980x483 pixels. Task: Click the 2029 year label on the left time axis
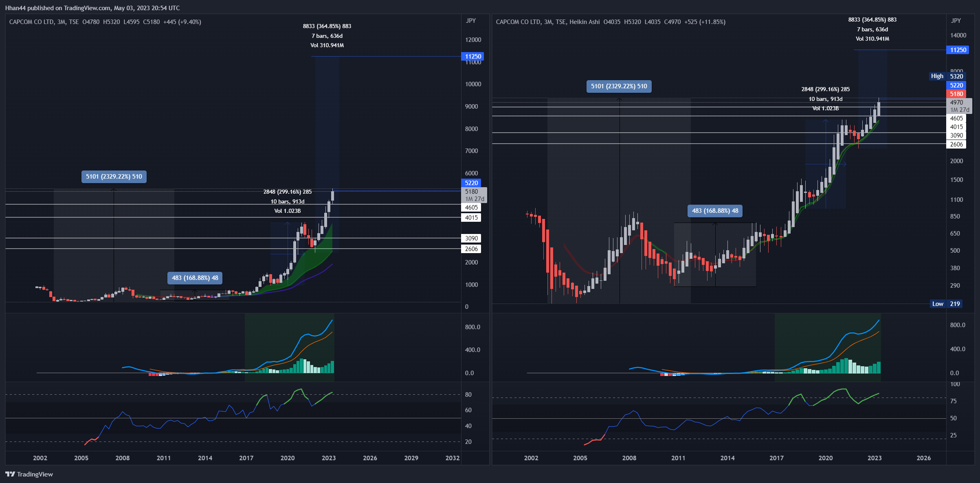tap(411, 458)
